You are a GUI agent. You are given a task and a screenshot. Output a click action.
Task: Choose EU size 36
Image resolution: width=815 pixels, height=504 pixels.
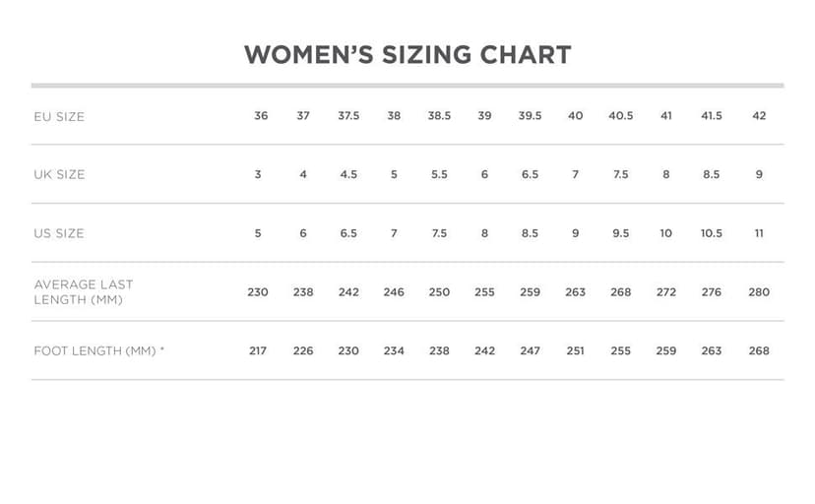(261, 116)
